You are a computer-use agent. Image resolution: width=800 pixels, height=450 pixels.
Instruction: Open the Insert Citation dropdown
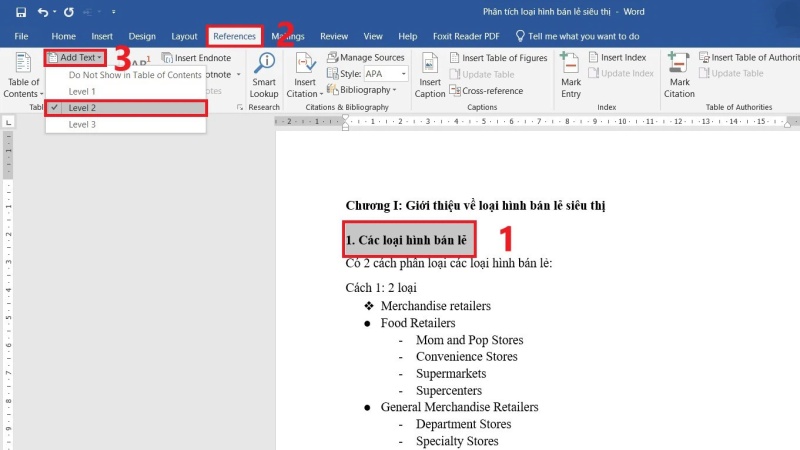[x=305, y=76]
